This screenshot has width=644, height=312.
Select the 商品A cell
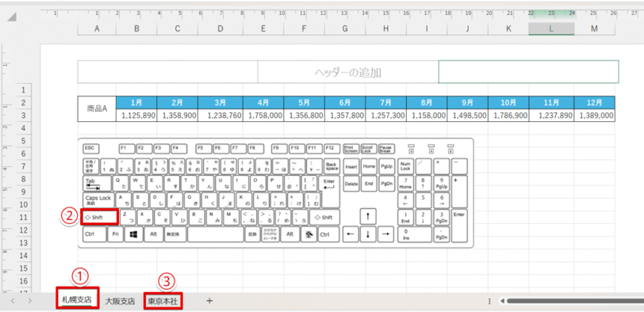pyautogui.click(x=97, y=108)
